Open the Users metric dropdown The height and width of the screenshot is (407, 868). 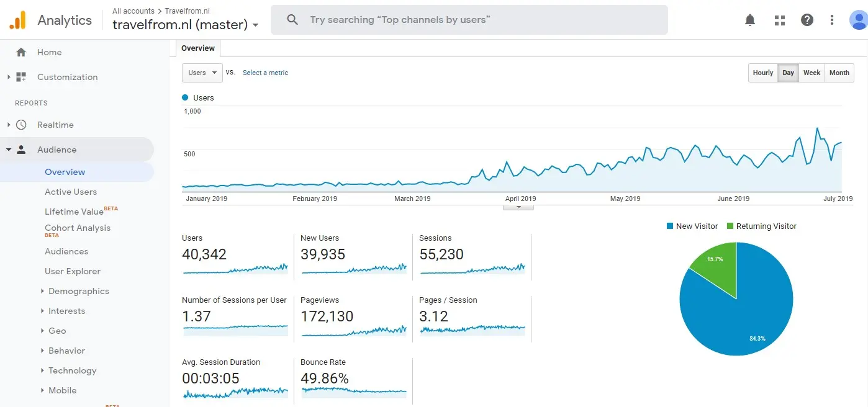click(202, 73)
